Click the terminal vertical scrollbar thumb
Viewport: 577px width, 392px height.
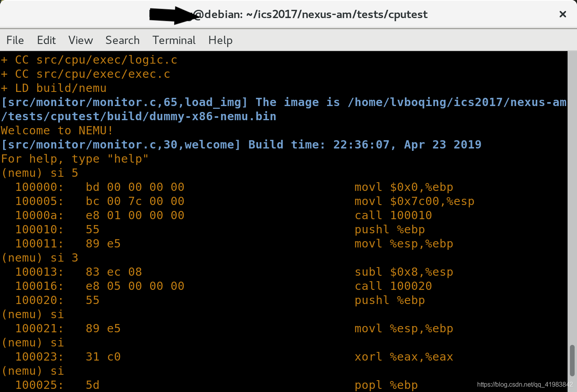click(x=572, y=361)
